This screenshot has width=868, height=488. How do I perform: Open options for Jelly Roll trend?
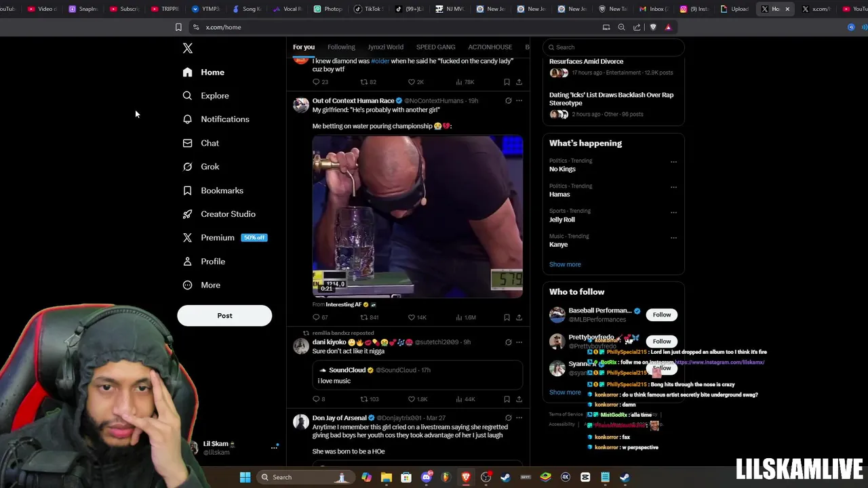(x=673, y=212)
